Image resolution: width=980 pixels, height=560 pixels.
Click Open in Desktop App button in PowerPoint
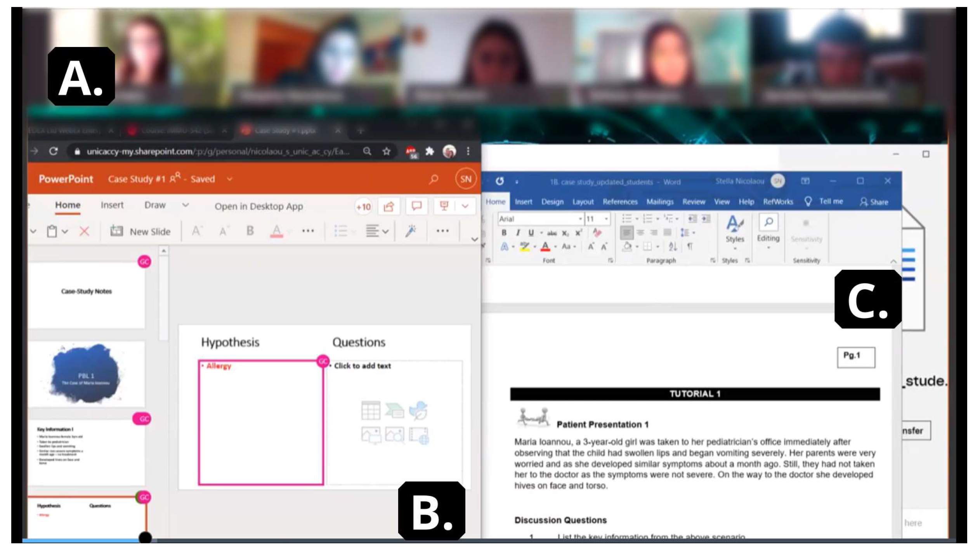click(x=259, y=205)
